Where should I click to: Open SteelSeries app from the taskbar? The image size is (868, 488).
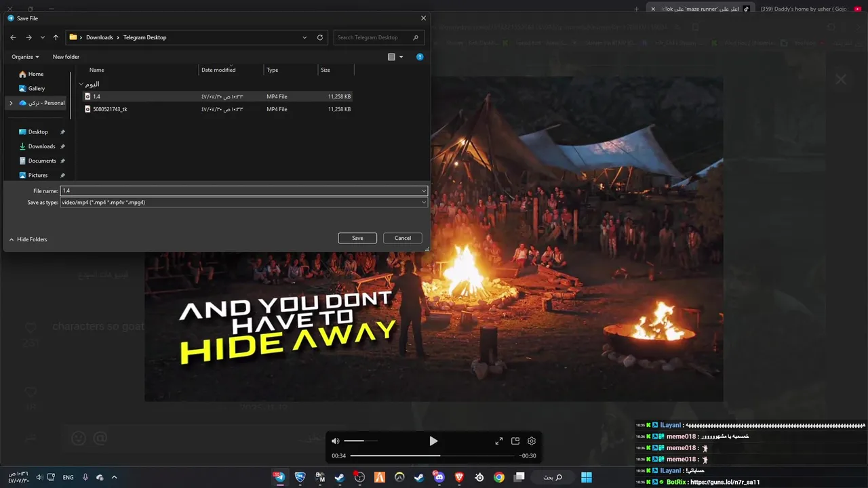479,477
